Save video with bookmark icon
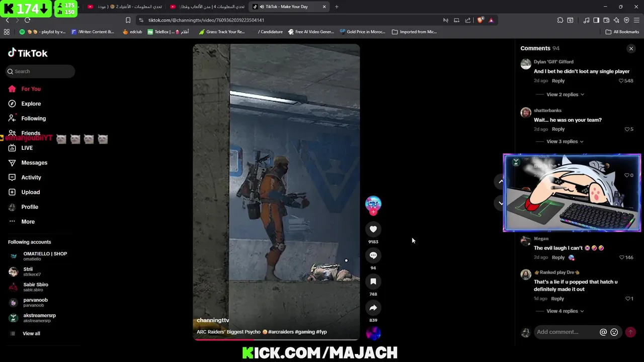Viewport: 644px width, 362px height. (373, 282)
